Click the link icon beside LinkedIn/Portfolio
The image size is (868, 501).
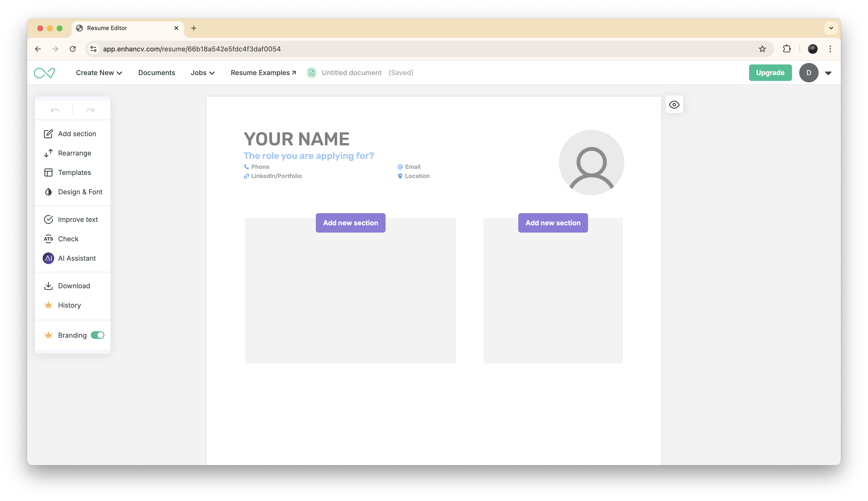pos(246,176)
